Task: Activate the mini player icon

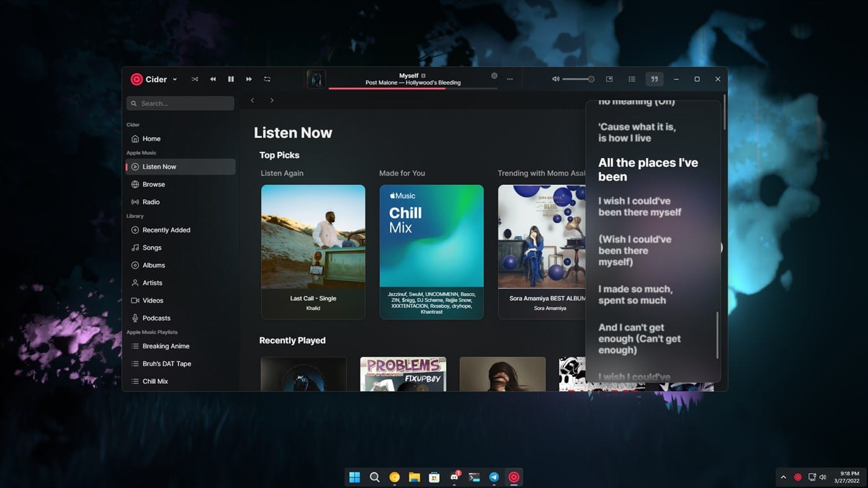Action: [609, 79]
